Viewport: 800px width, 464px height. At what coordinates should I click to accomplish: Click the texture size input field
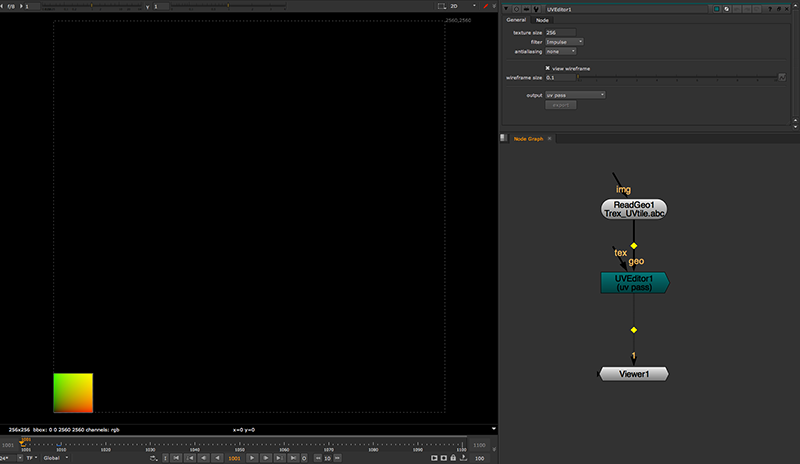click(x=560, y=33)
